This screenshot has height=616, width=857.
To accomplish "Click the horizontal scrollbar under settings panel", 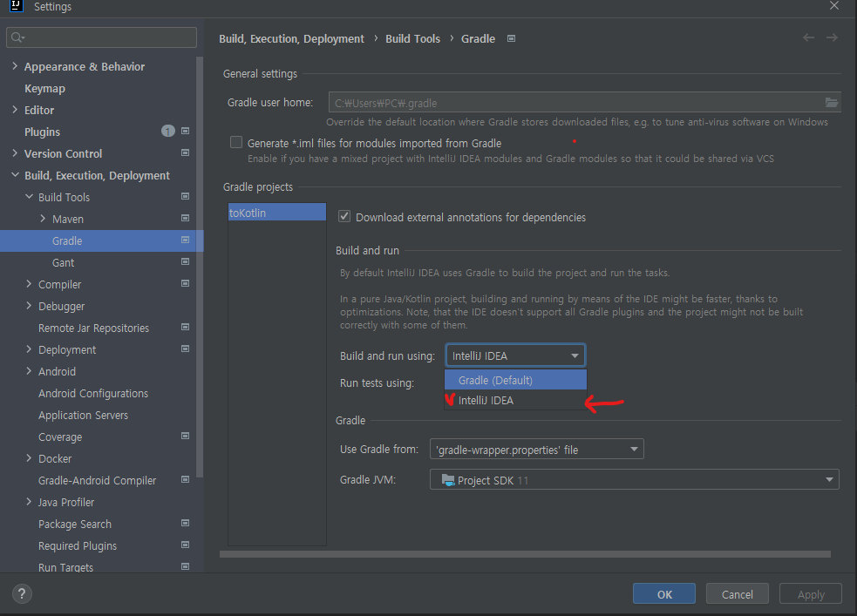I will pyautogui.click(x=525, y=554).
